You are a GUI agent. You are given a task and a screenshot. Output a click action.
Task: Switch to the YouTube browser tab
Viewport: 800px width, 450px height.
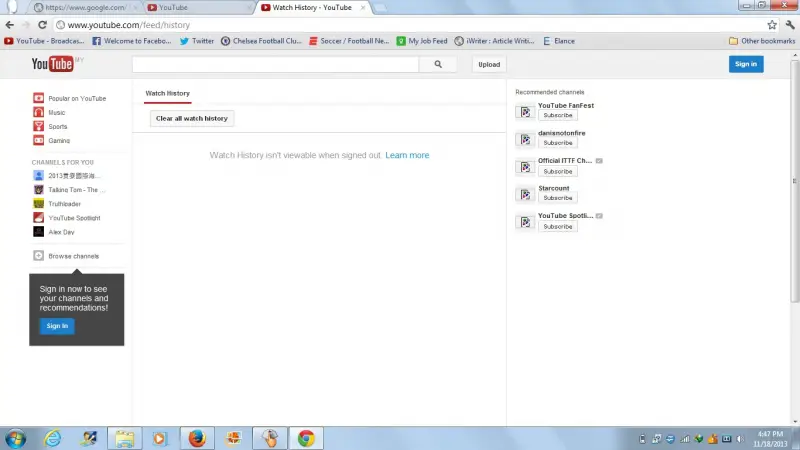click(198, 8)
